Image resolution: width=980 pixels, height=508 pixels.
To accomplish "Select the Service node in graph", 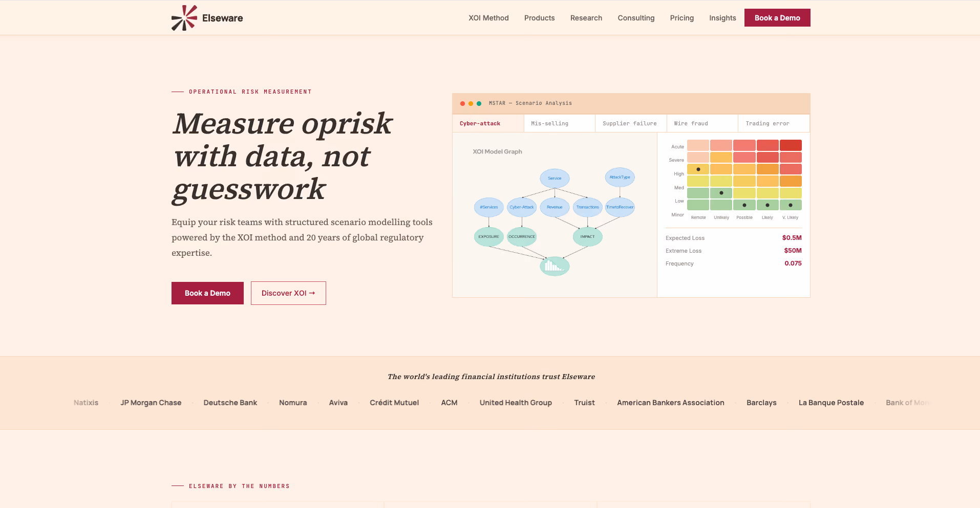I will point(555,178).
